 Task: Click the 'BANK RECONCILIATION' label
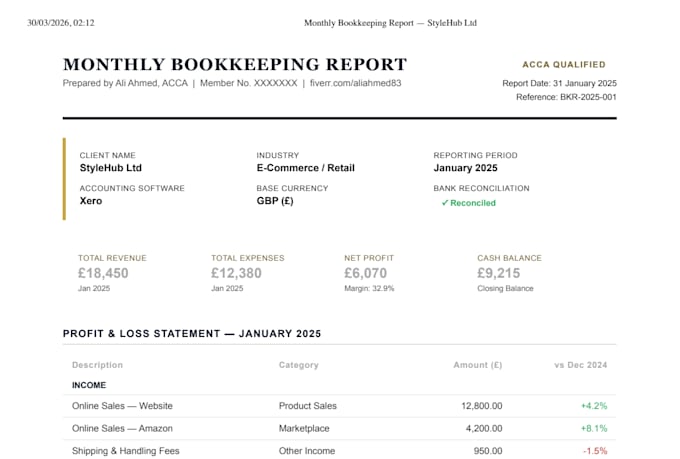tap(481, 188)
